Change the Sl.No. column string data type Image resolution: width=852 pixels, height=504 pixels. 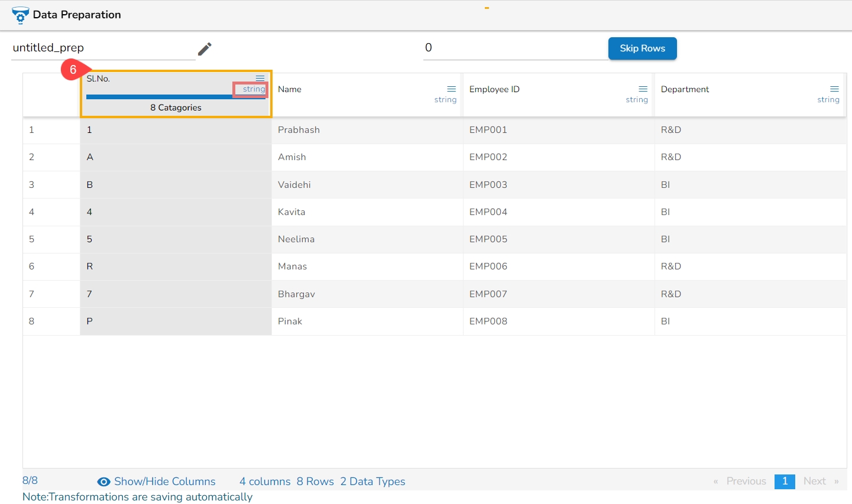tap(254, 89)
